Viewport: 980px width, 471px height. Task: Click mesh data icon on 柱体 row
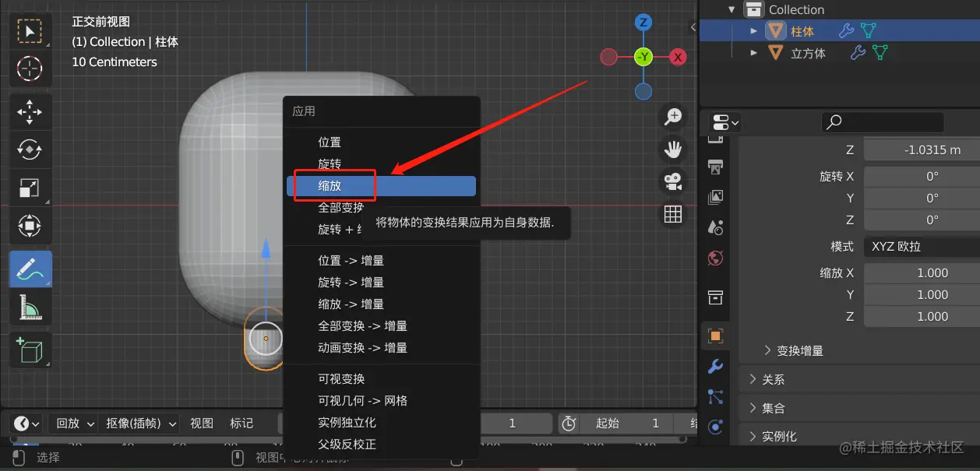click(x=868, y=31)
